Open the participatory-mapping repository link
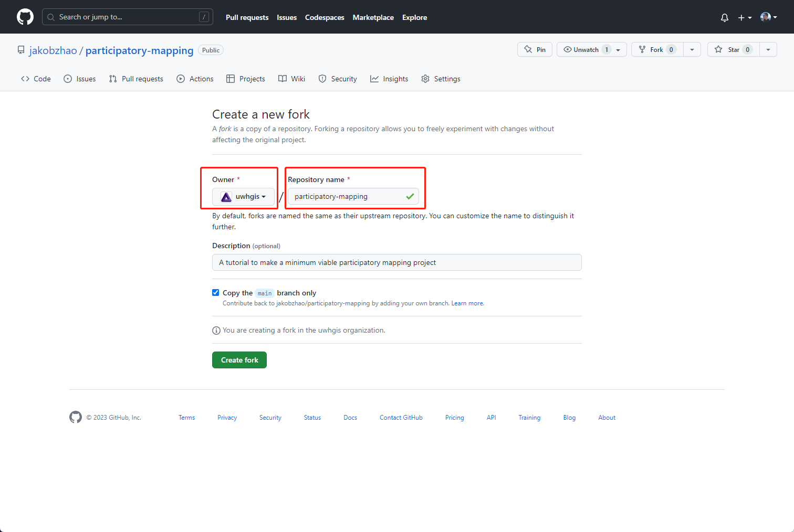The image size is (794, 532). 140,50
